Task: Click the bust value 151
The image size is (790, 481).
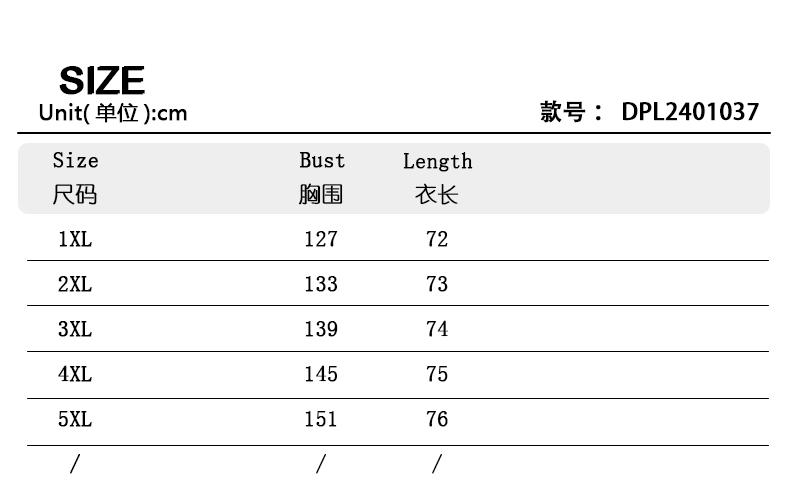Action: (x=321, y=419)
